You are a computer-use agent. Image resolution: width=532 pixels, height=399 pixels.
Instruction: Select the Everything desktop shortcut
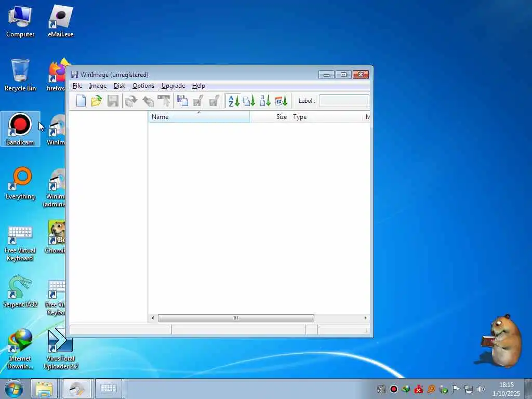click(20, 183)
